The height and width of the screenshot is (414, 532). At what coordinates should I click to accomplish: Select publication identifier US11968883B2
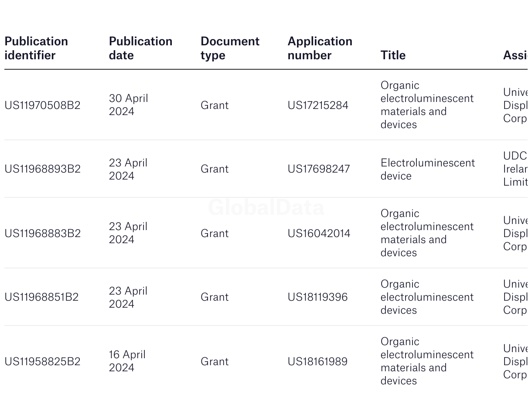point(42,233)
